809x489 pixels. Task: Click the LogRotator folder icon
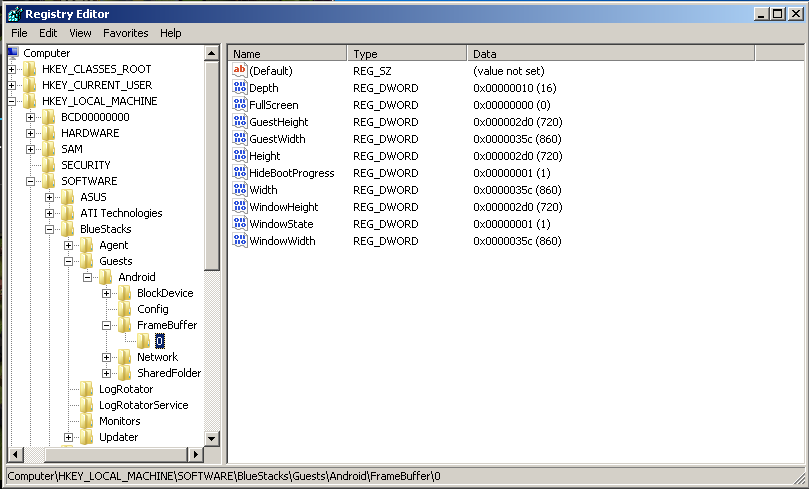[x=87, y=388]
